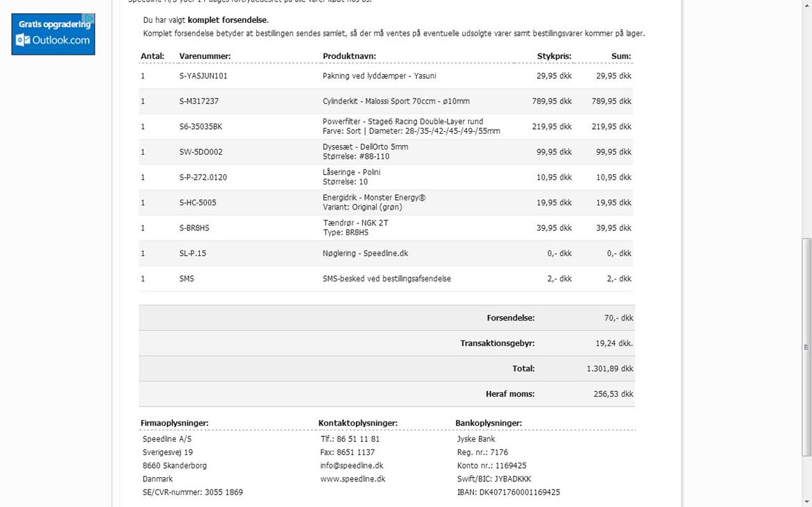Open the Gratis opgradering Outlook.com ad banner
This screenshot has height=507, width=812.
click(53, 33)
